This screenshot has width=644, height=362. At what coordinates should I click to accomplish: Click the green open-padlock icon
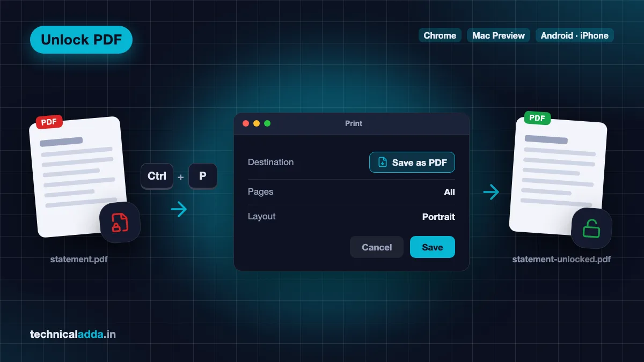[591, 228]
